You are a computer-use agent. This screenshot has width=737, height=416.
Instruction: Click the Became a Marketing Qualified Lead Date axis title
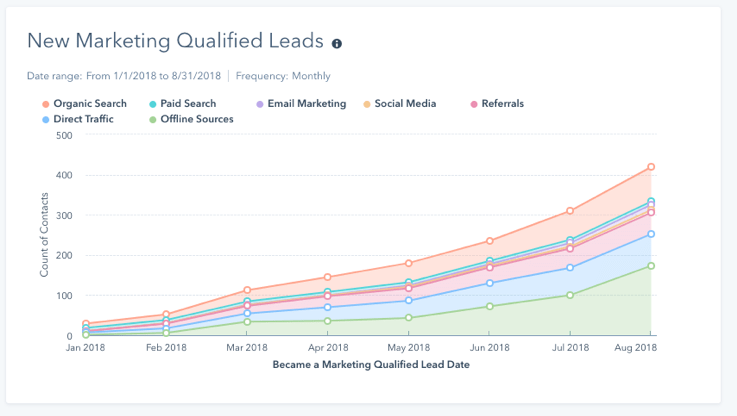[x=368, y=366]
